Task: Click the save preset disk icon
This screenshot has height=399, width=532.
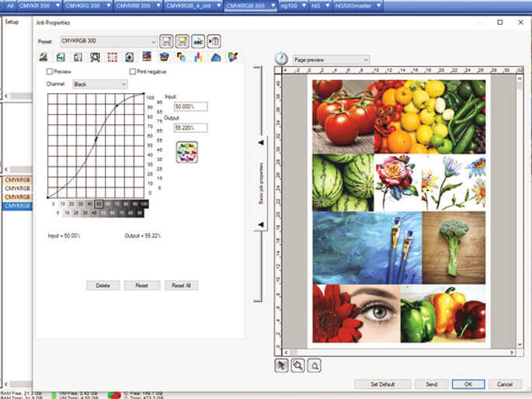Action: pyautogui.click(x=166, y=41)
